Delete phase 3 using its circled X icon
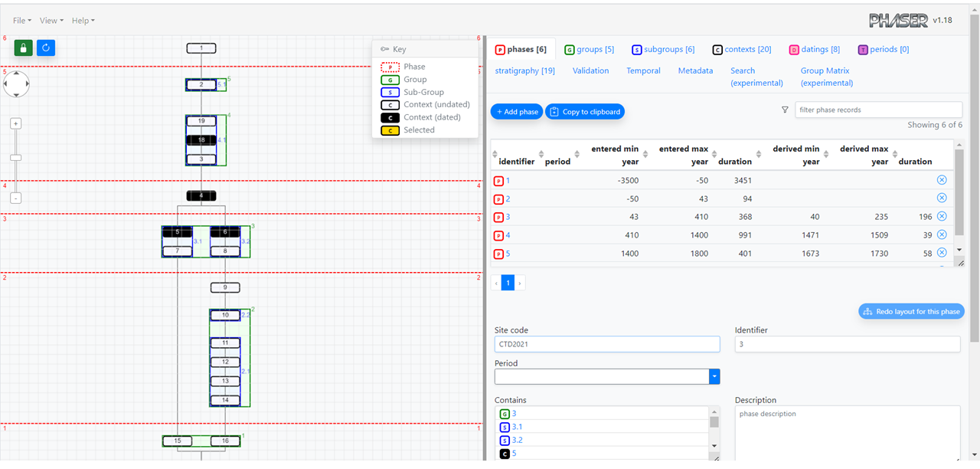The width and height of the screenshot is (980, 469). (942, 217)
